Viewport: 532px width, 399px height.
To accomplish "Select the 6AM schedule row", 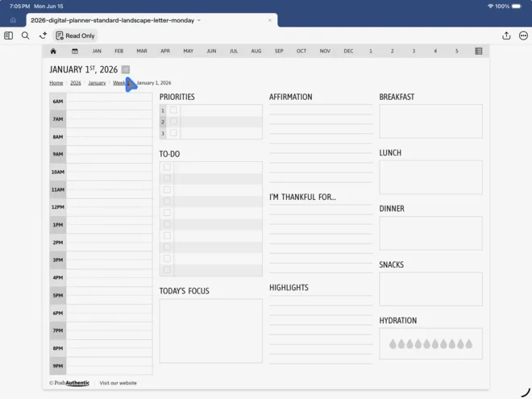I will pyautogui.click(x=101, y=101).
